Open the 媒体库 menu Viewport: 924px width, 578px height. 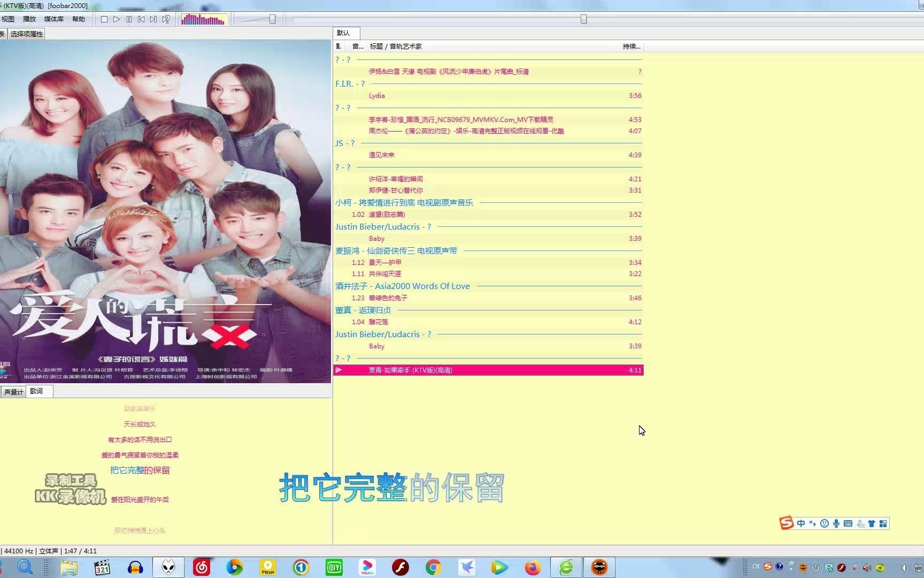[x=53, y=19]
